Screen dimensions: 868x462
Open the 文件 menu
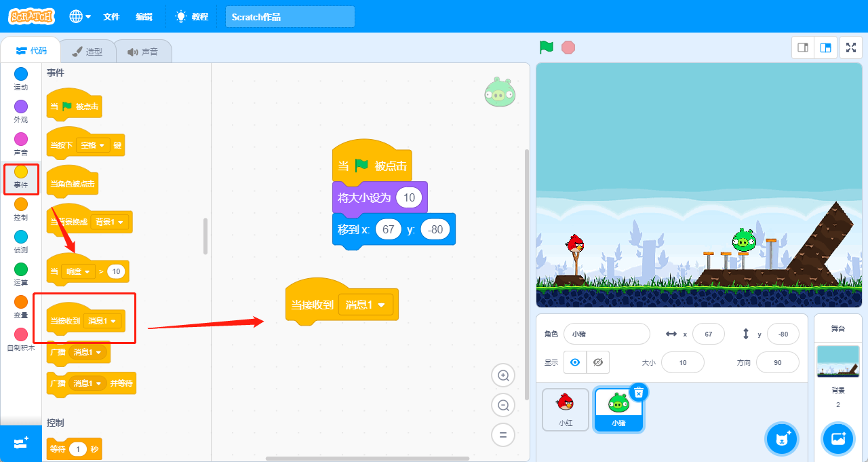click(x=111, y=16)
